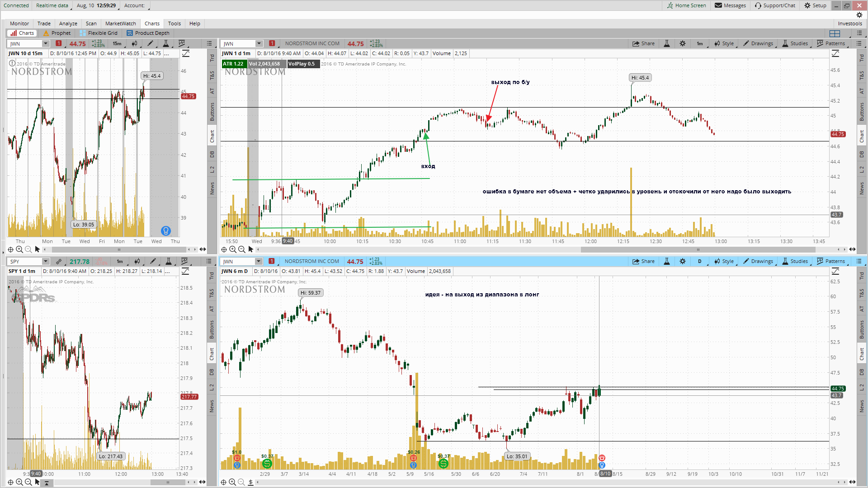Toggle the L2 sidebar tab beside the top-left chart
Image resolution: width=868 pixels, height=488 pixels.
pos(212,169)
